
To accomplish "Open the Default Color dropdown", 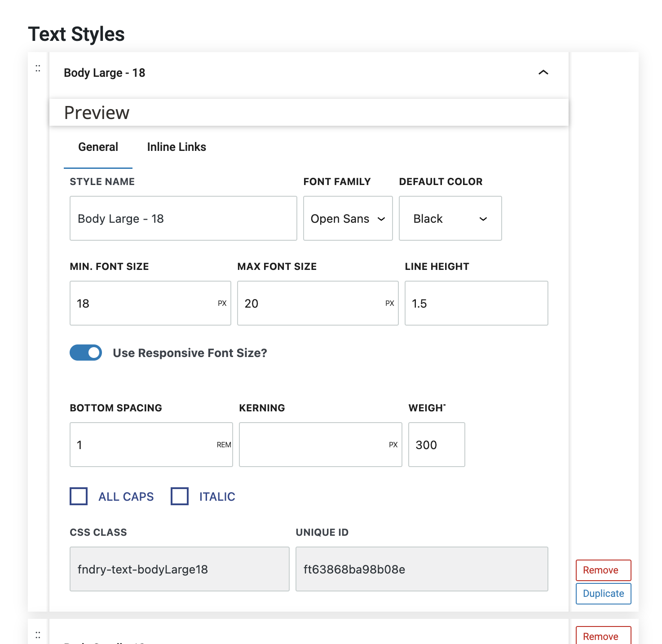I will (x=450, y=218).
